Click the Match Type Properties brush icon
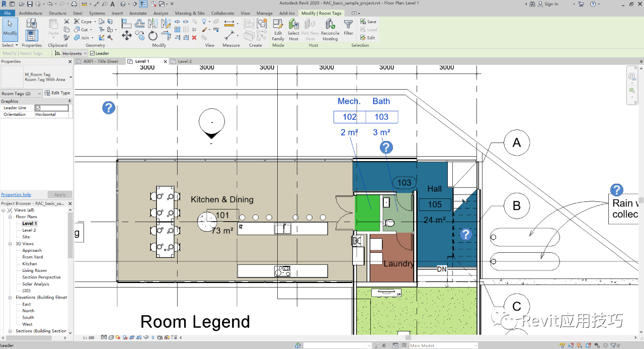Screen dimensions: 644x349 click(67, 37)
